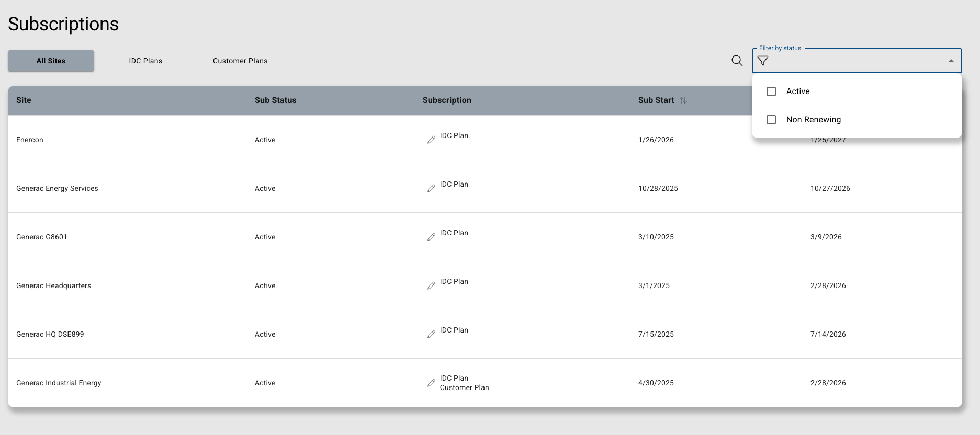
Task: Click the filter funnel icon
Action: click(763, 61)
